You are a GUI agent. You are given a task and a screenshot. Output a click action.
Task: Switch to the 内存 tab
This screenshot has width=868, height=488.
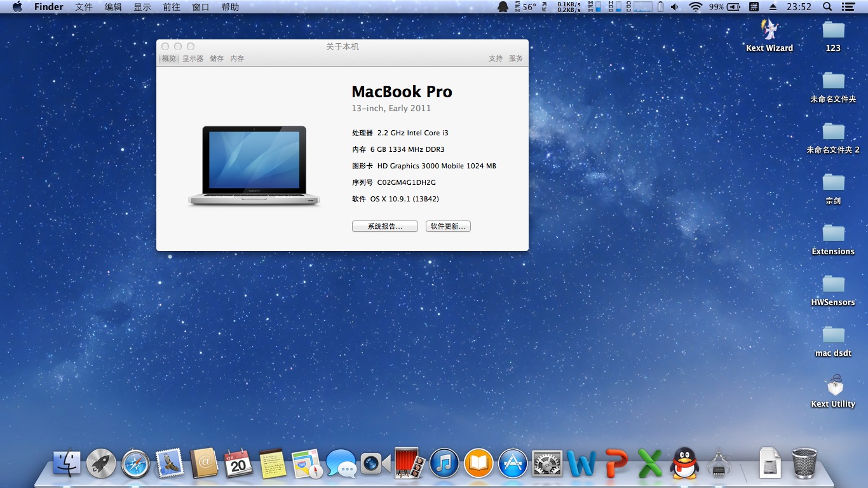coord(237,58)
